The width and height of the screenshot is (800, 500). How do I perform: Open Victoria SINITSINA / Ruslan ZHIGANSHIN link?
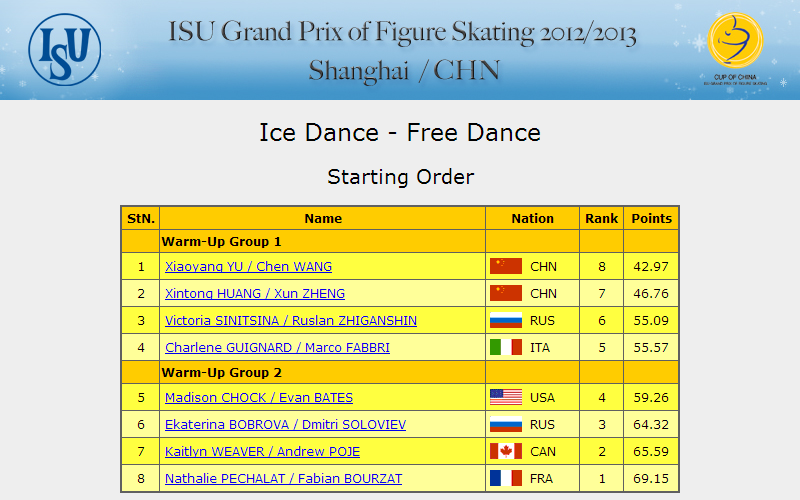click(x=291, y=321)
